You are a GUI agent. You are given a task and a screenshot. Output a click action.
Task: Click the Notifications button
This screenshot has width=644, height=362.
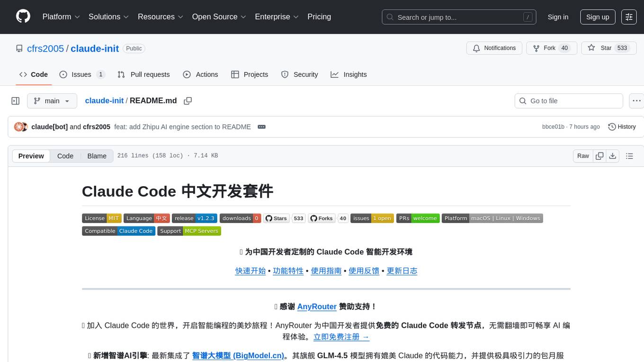click(x=494, y=48)
